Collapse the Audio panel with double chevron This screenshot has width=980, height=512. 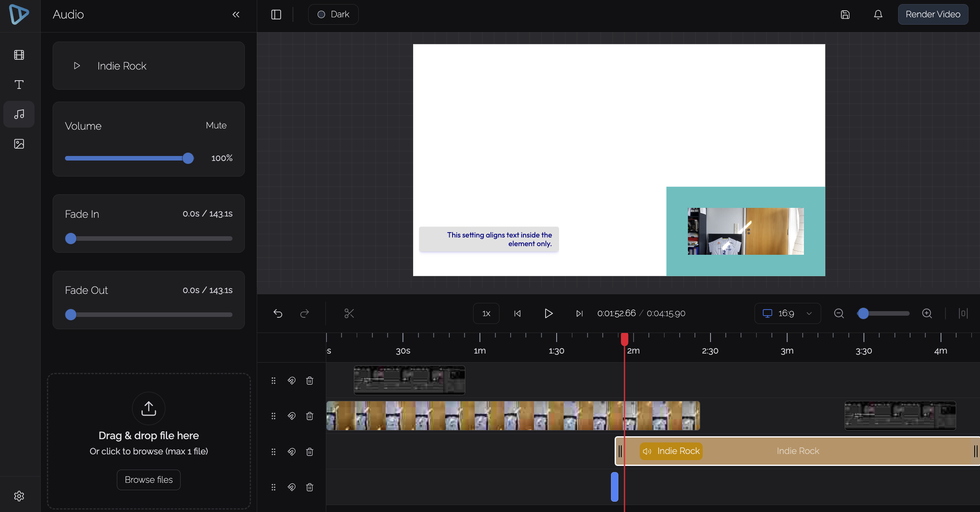(x=236, y=14)
